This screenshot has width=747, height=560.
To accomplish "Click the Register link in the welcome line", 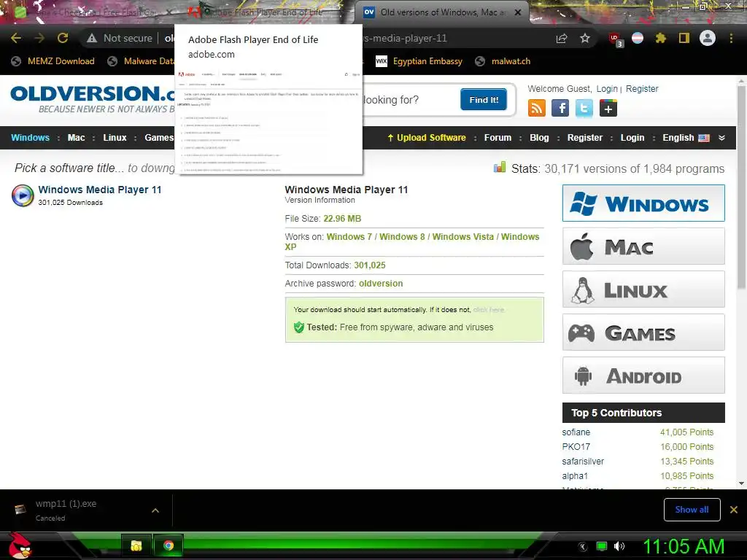I will pyautogui.click(x=642, y=88).
